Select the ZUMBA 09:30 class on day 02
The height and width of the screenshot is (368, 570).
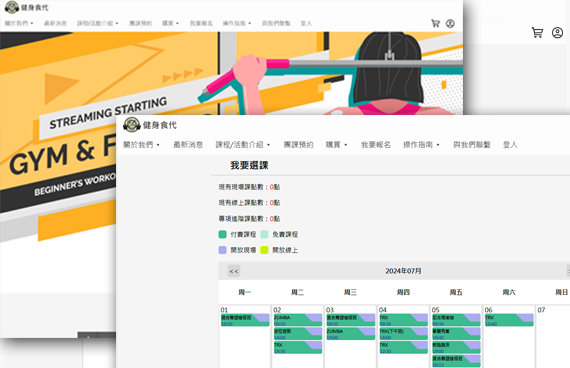click(298, 320)
